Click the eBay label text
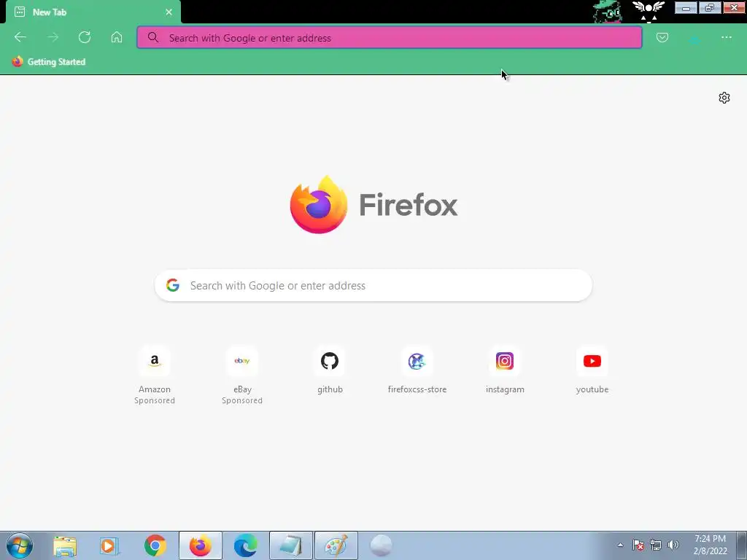Screen dimensions: 747x560 pyautogui.click(x=242, y=389)
